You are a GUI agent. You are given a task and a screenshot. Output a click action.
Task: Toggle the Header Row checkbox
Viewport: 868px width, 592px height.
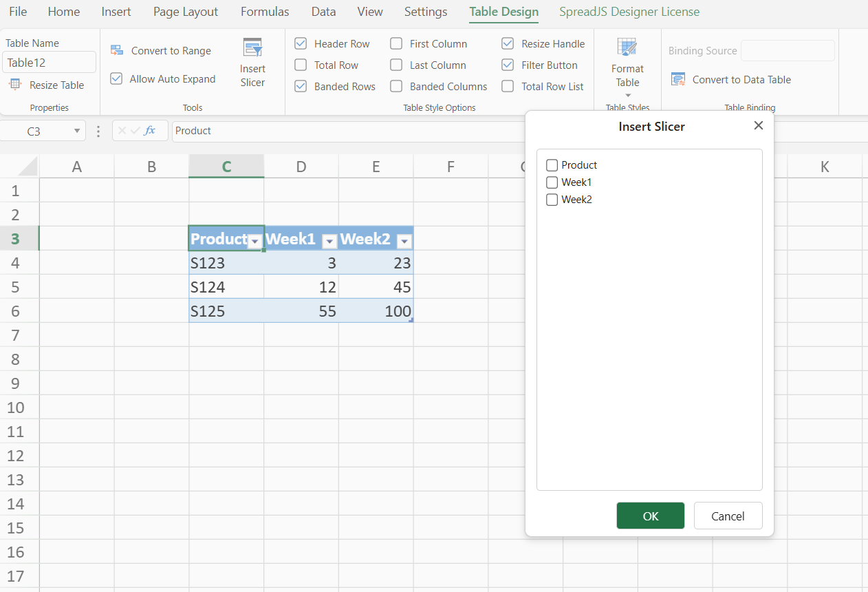[301, 43]
